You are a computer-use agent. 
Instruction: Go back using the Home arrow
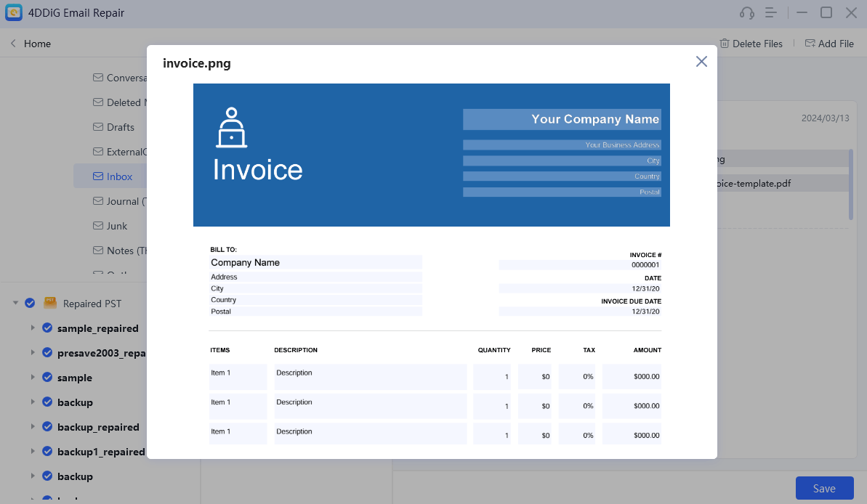pyautogui.click(x=13, y=44)
